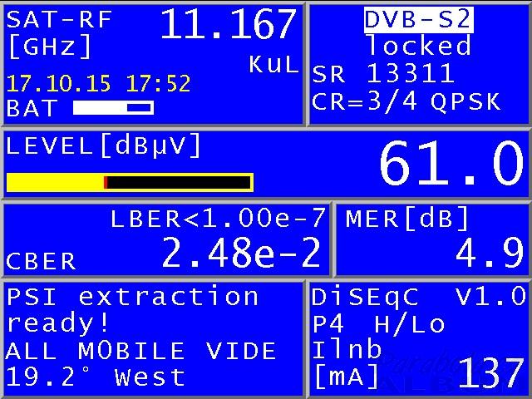This screenshot has width=532, height=399.
Task: Select the SAT-RF [GHz] label
Action: 59,33
